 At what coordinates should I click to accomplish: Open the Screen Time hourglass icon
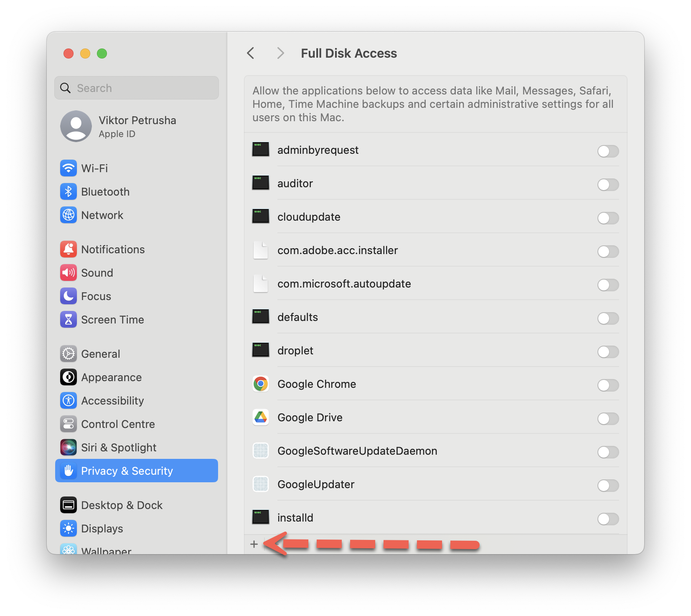pos(69,320)
